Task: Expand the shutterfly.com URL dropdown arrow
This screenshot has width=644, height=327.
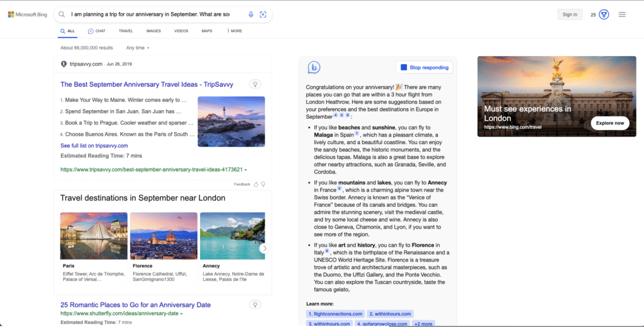Action: (x=181, y=314)
